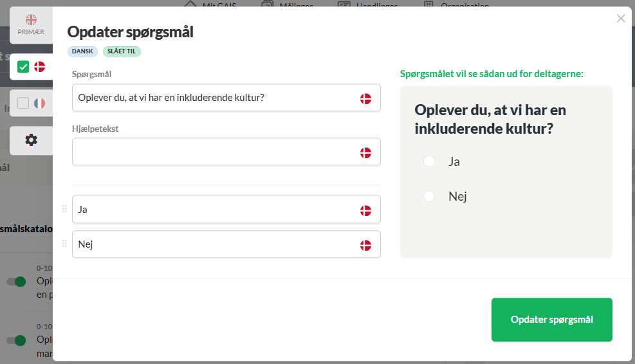Image resolution: width=635 pixels, height=364 pixels.
Task: Click the Opdater spørgsmål green button
Action: [x=551, y=320]
